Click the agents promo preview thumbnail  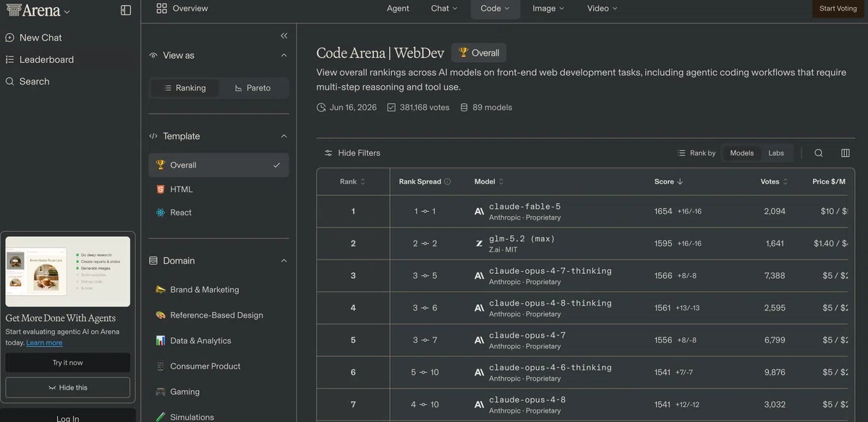[x=68, y=272]
